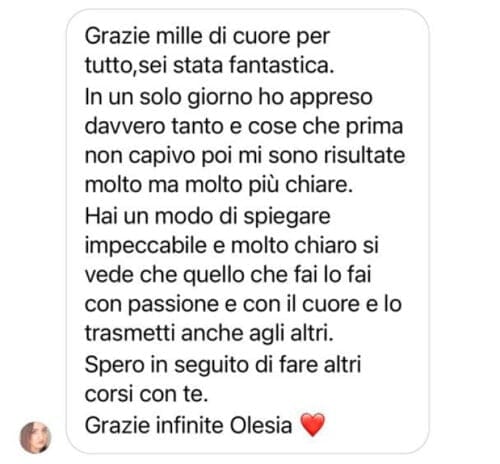The height and width of the screenshot is (464, 500).
Task: Click the line 'corsi con te.'
Action: [x=146, y=394]
